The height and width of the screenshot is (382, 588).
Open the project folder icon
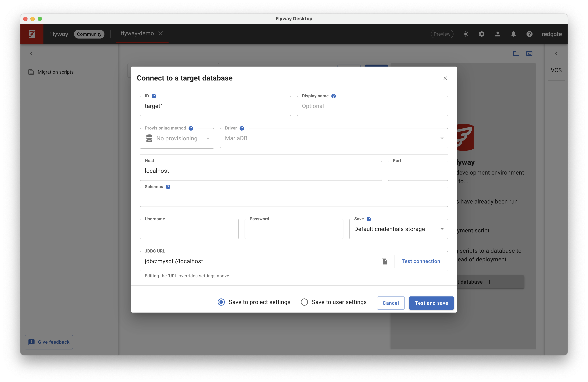[x=516, y=54]
